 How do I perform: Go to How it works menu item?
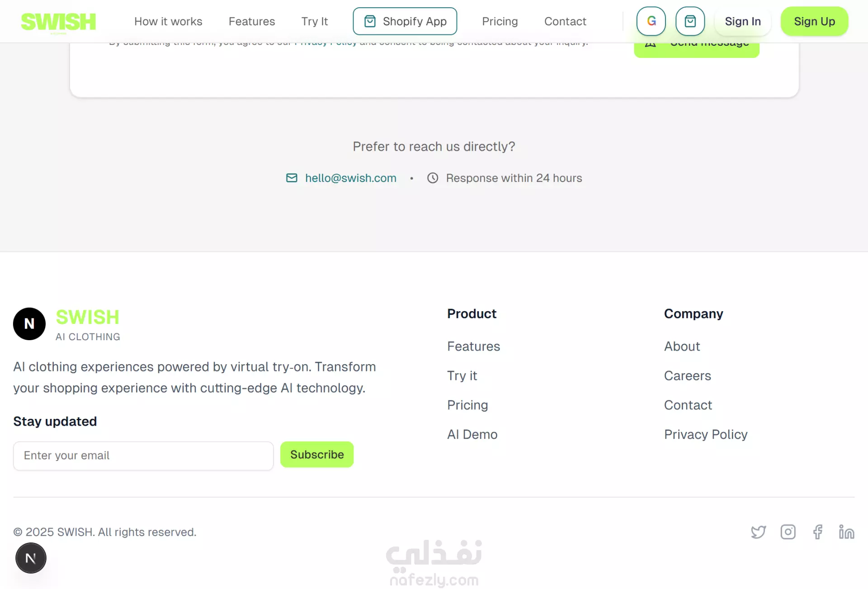tap(168, 21)
